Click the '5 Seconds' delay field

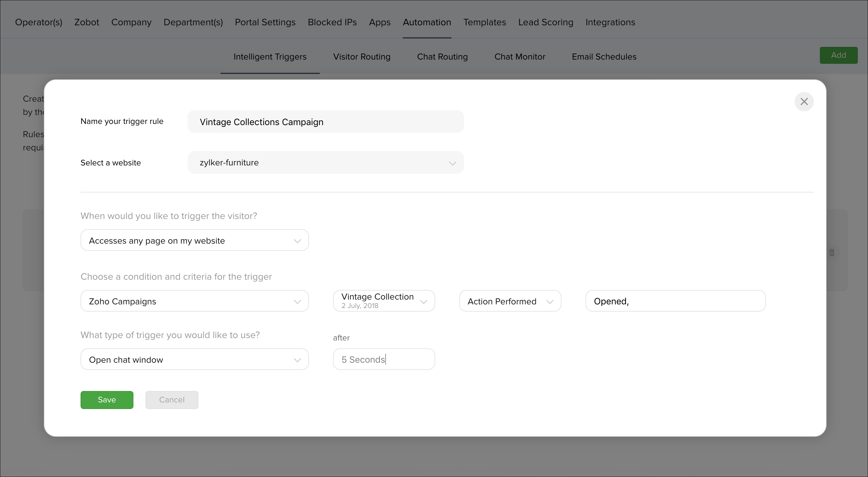pos(384,359)
